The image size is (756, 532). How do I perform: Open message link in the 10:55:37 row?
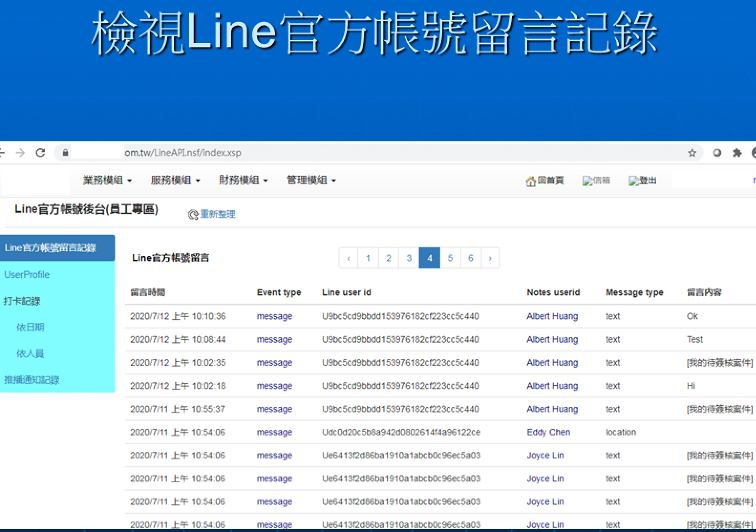tap(275, 409)
